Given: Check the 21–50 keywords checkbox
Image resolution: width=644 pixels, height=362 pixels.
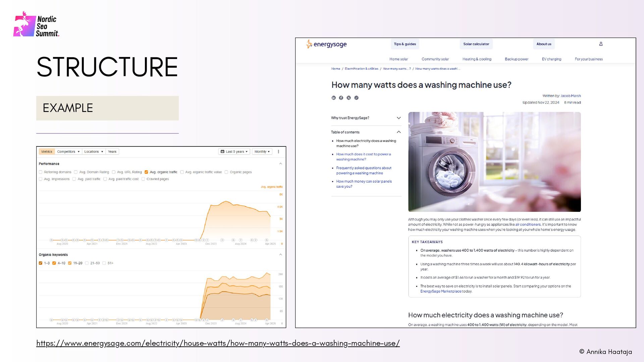Looking at the screenshot, I should pos(87,263).
